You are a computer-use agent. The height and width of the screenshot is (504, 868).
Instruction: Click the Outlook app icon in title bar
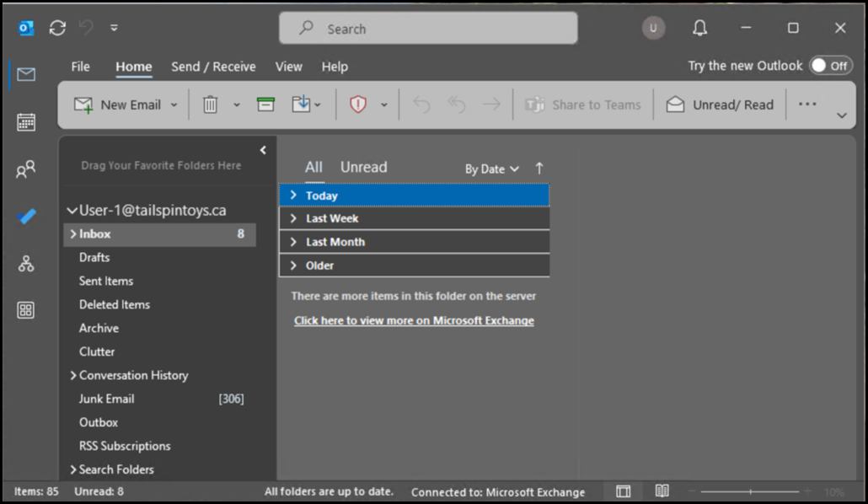25,28
